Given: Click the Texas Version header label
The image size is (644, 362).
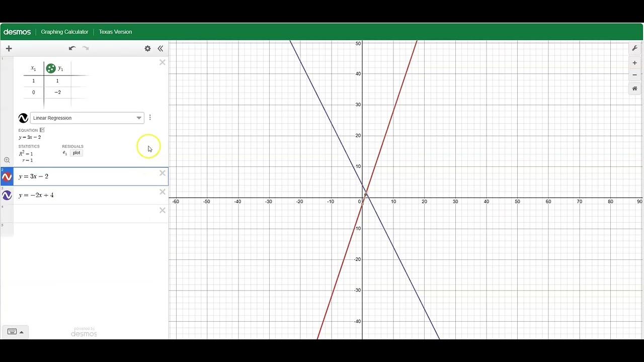Looking at the screenshot, I should click(115, 32).
